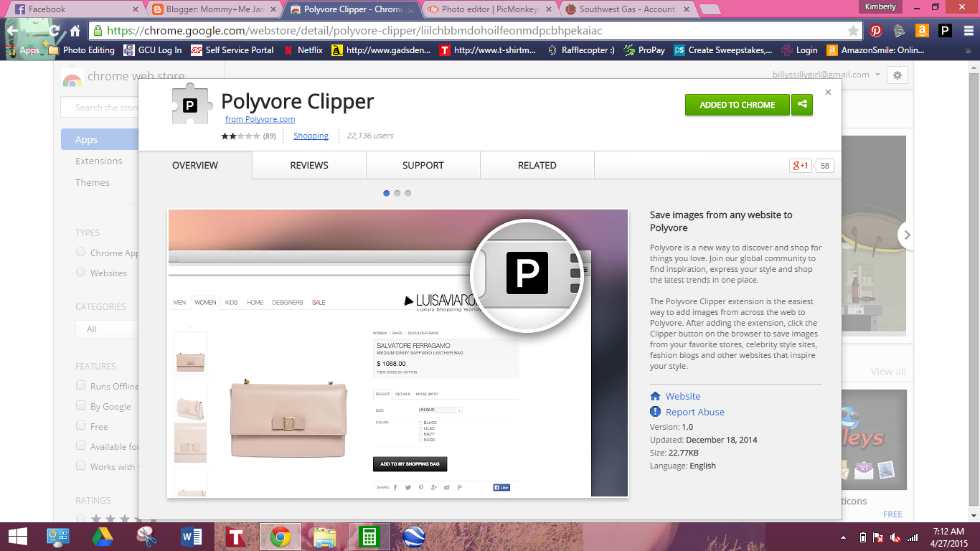980x551 pixels.
Task: Click the address bar URL field
Action: pyautogui.click(x=473, y=31)
